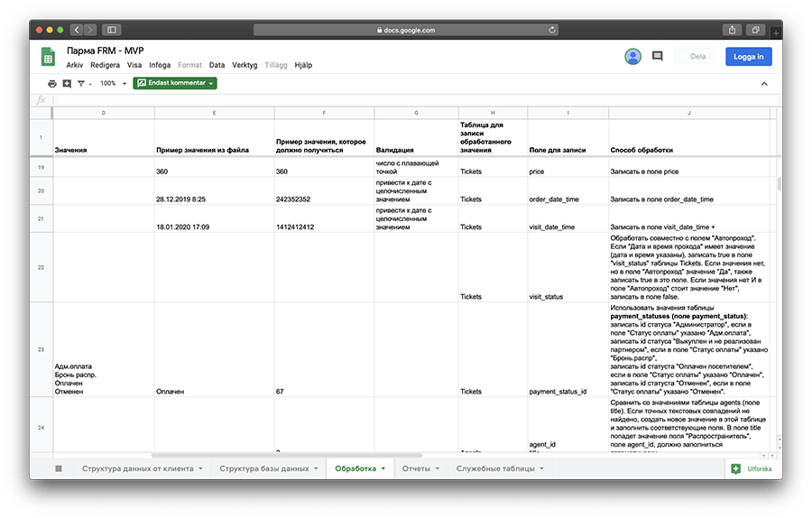
Task: Open the Verktyg menu
Action: [245, 65]
